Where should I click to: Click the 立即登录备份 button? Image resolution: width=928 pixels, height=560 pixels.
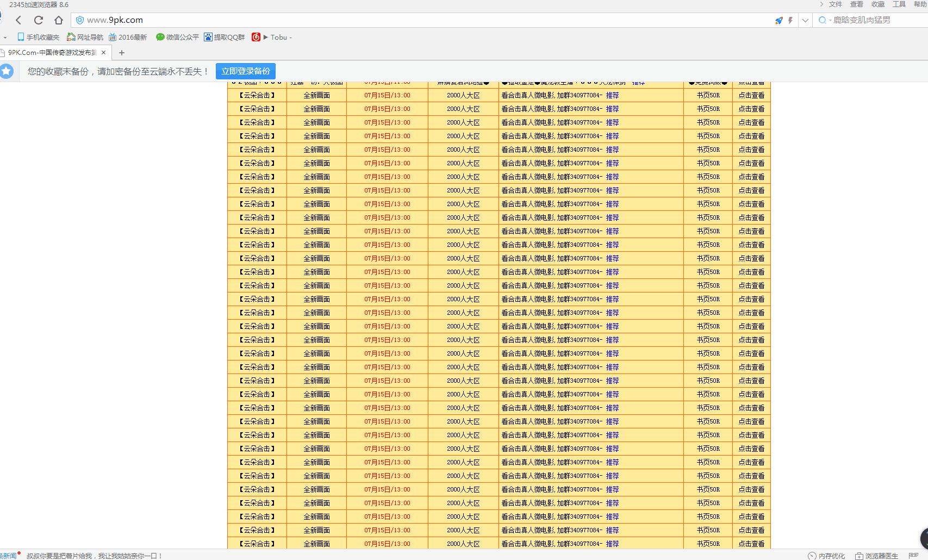246,71
